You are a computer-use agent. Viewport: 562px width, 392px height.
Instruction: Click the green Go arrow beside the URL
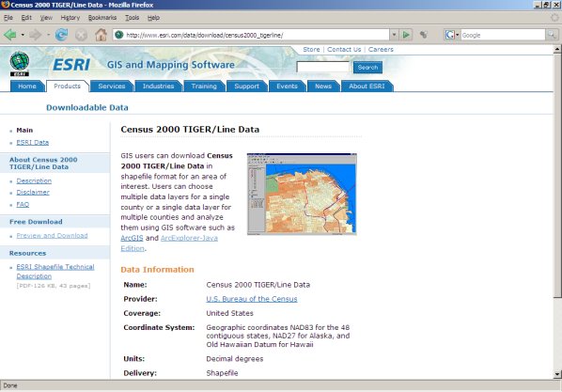[x=406, y=35]
